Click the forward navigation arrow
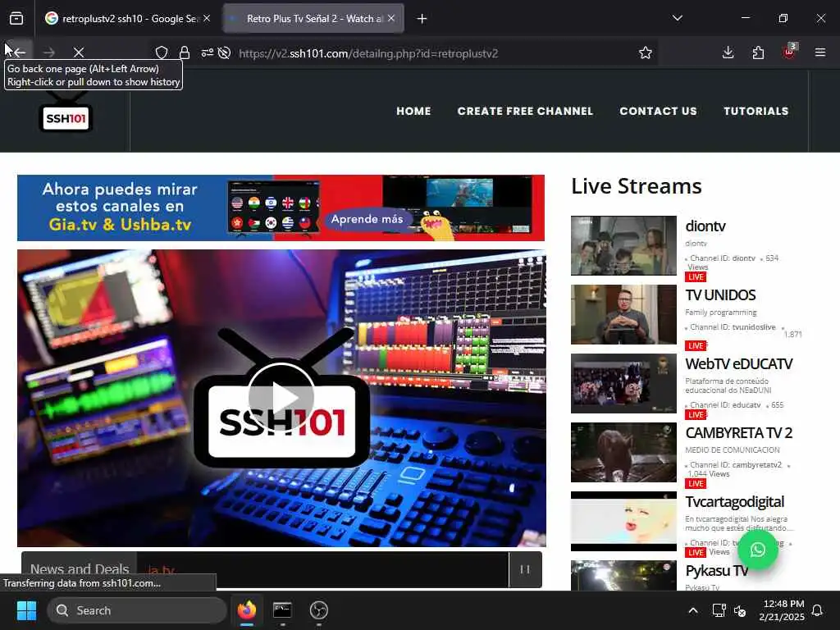 tap(48, 52)
